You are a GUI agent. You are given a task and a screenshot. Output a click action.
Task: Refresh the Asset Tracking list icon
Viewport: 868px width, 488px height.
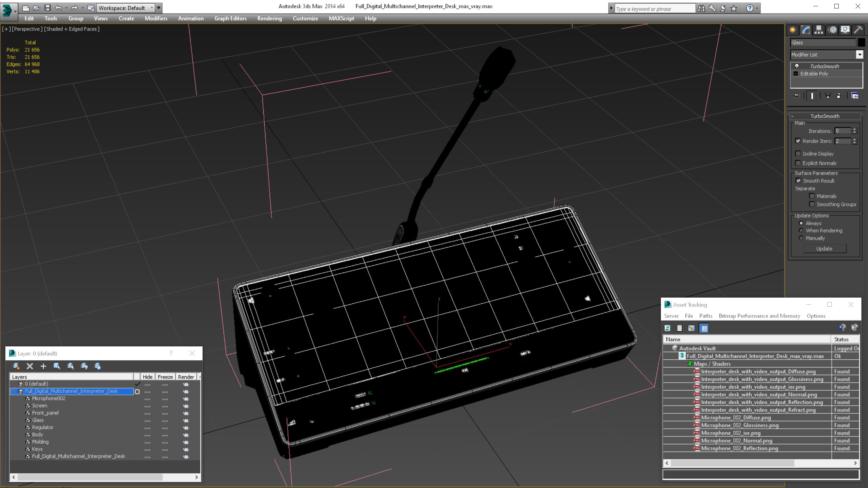click(668, 328)
